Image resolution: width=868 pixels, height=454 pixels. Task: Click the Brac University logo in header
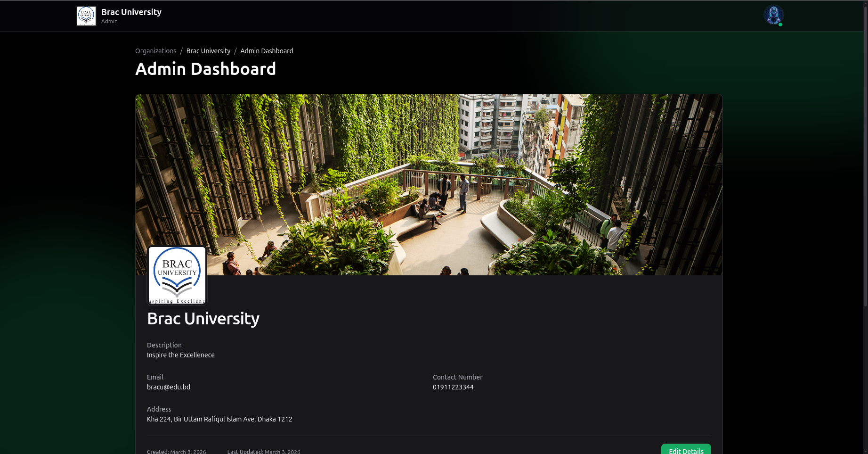click(x=86, y=16)
